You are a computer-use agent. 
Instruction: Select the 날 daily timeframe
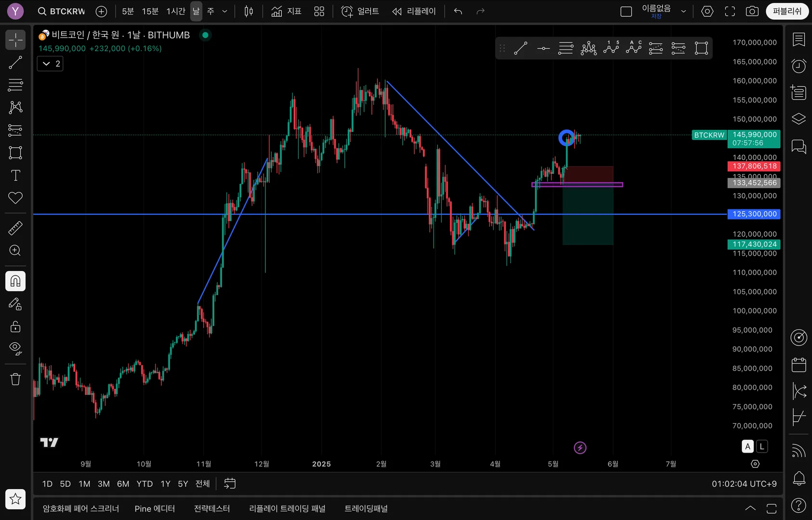click(196, 11)
